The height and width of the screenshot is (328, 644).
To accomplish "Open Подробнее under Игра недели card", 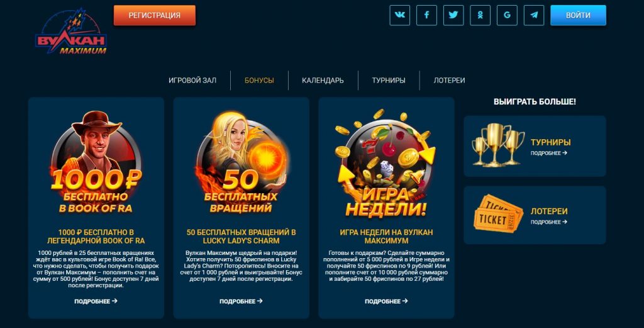I will coord(386,302).
